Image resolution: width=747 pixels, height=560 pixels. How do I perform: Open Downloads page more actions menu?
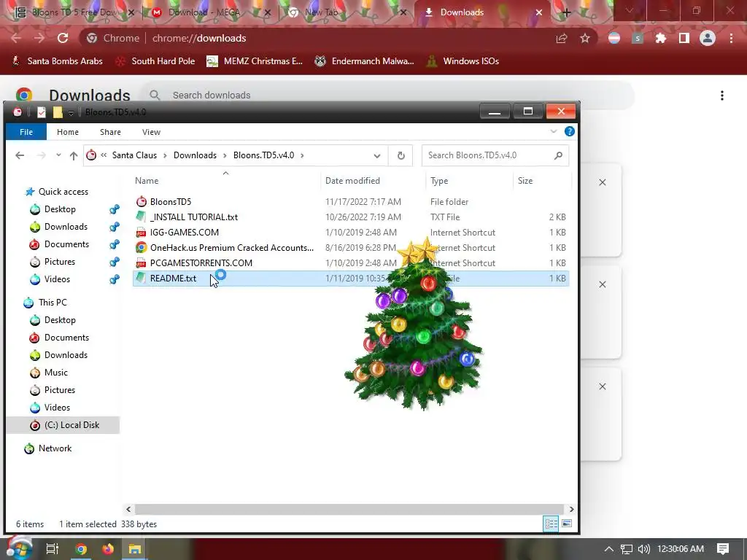(722, 96)
